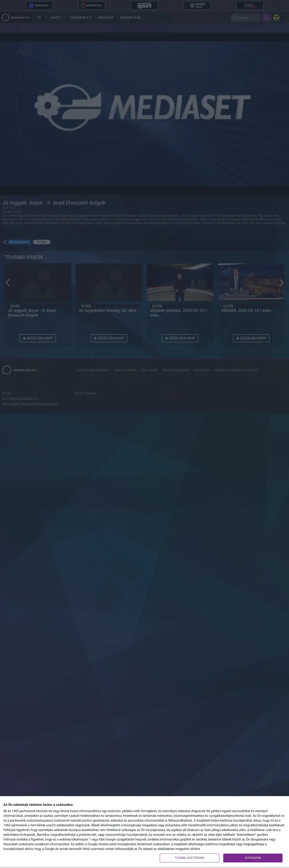Image resolution: width=289 pixels, height=868 pixels.
Task: Open the Nemzeti Sport logo link
Action: [144, 5]
